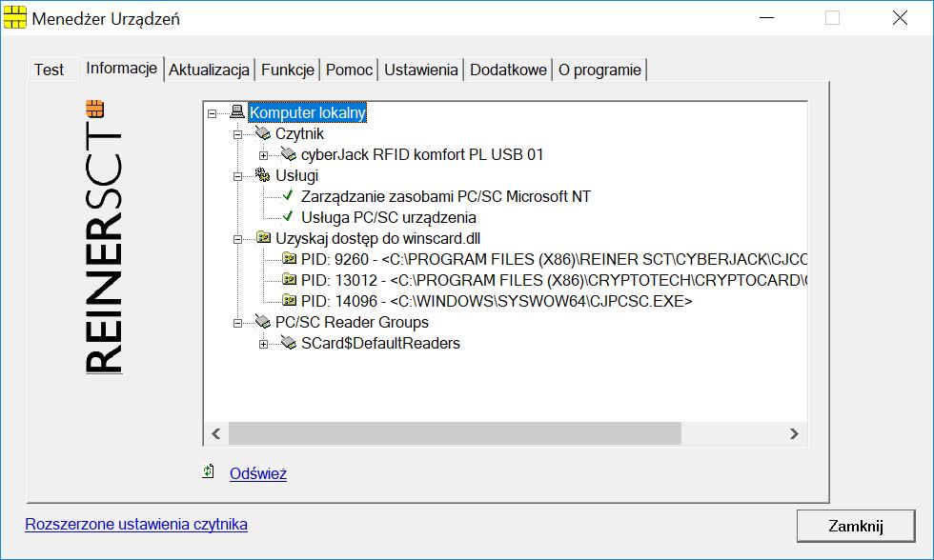Screen dimensions: 934x560
Task: Show the O programie tab
Action: coord(599,70)
